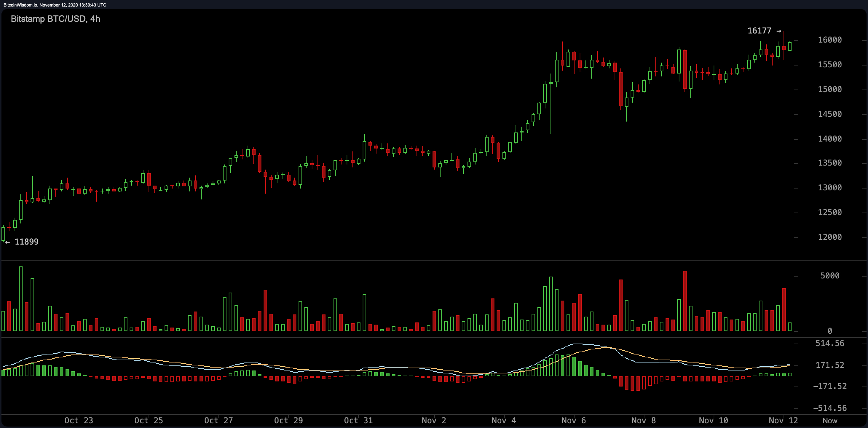This screenshot has height=428, width=868.
Task: Click the 14500 price axis label
Action: coord(830,114)
